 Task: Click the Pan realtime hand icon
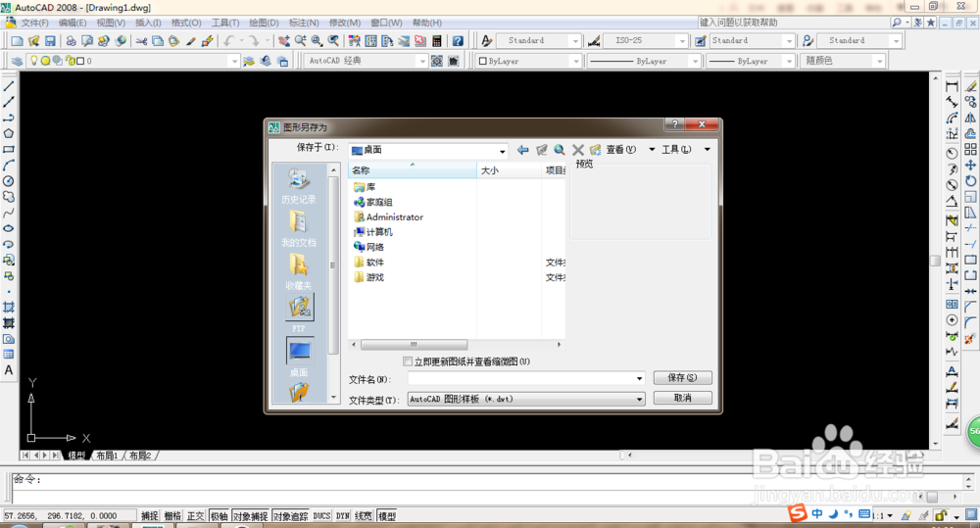point(284,40)
